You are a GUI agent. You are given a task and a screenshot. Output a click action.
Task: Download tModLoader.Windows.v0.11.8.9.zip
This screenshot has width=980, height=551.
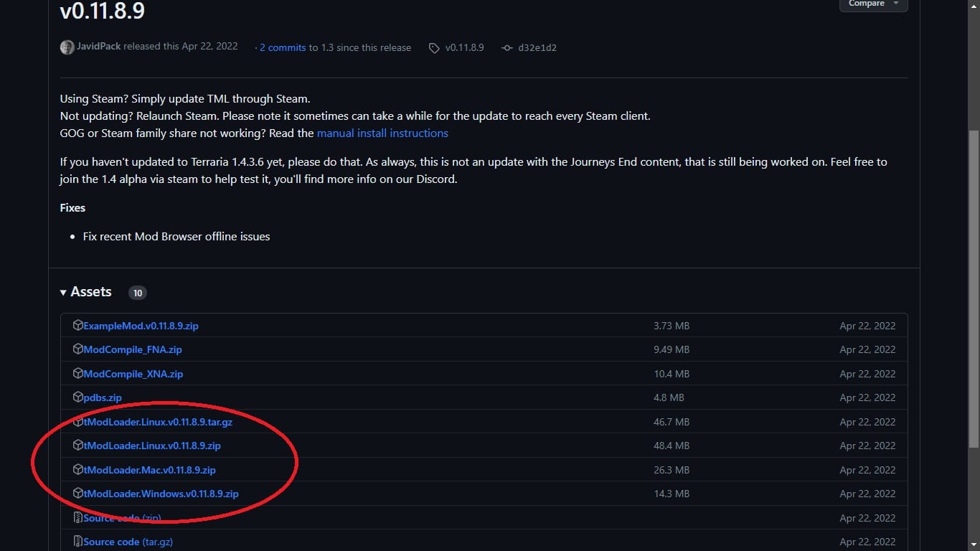(161, 494)
